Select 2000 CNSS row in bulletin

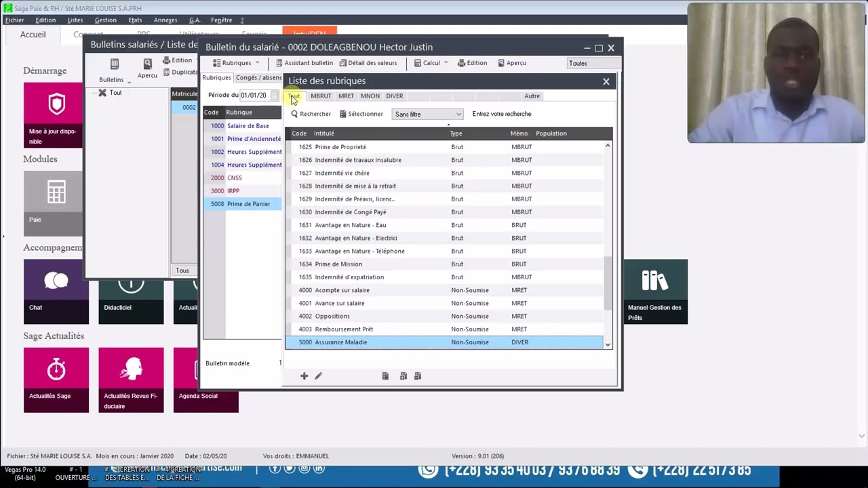243,178
